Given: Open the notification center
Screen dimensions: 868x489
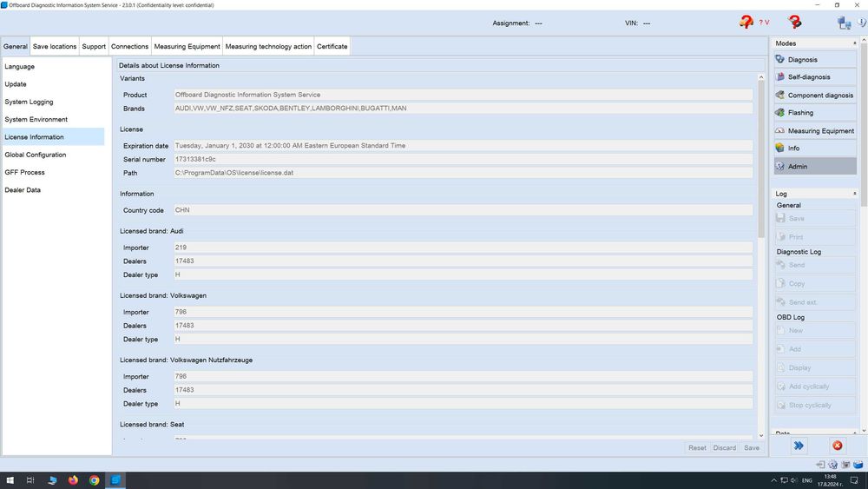Looking at the screenshot, I should pyautogui.click(x=854, y=480).
